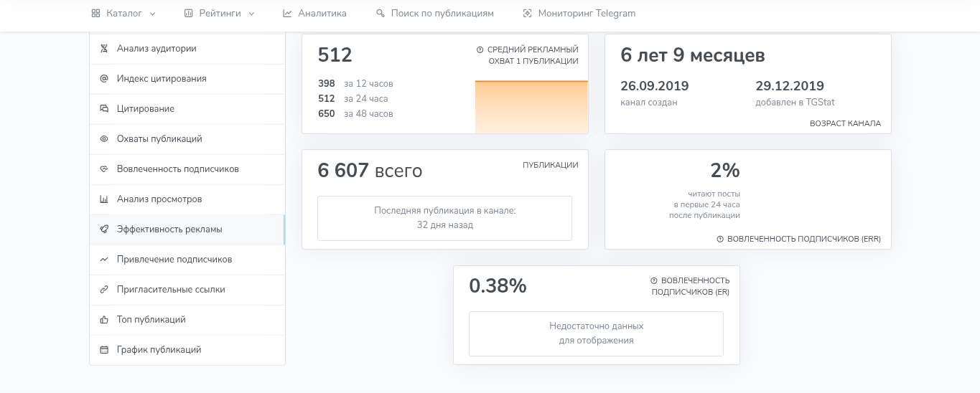The width and height of the screenshot is (980, 393).
Task: Click the help icon beside Вовлеченность подписчиков (ER)
Action: tap(654, 281)
